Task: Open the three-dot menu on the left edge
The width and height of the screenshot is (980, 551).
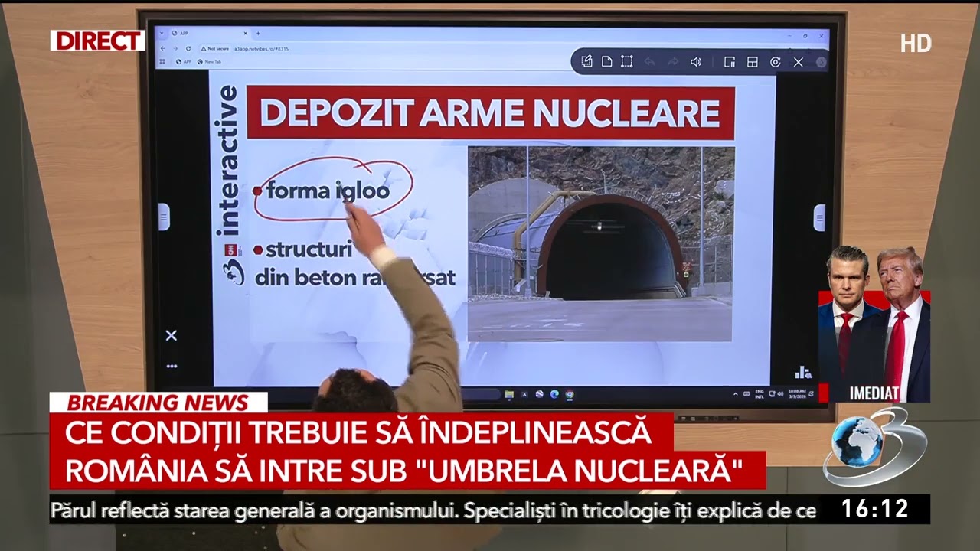Action: point(171,366)
